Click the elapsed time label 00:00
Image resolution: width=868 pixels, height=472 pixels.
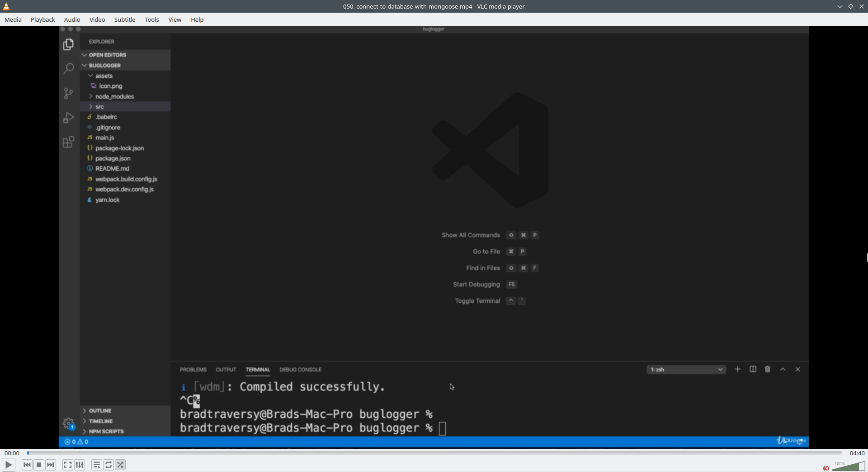pyautogui.click(x=12, y=453)
